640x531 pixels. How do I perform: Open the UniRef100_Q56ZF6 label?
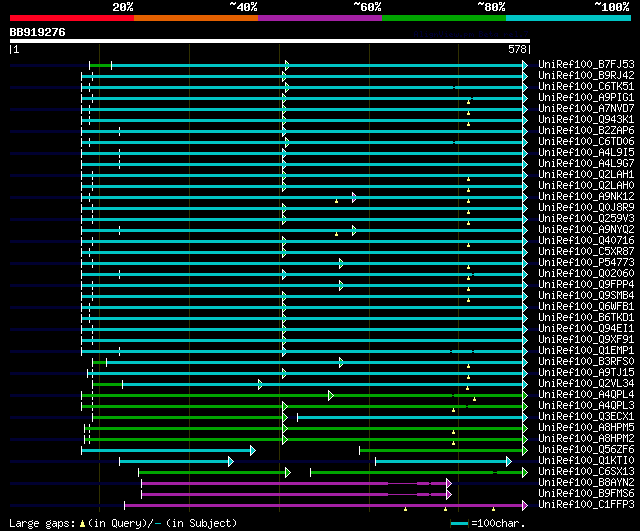586,450
